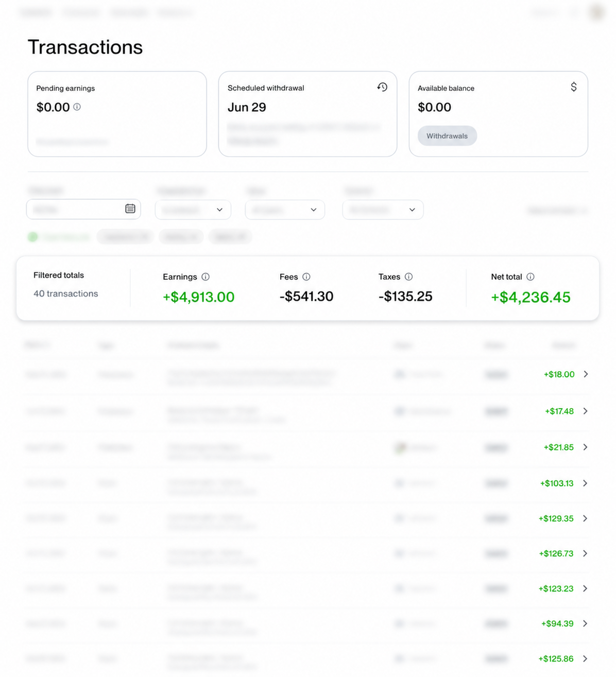Click the info icon beside Pending earnings amount

coord(77,107)
